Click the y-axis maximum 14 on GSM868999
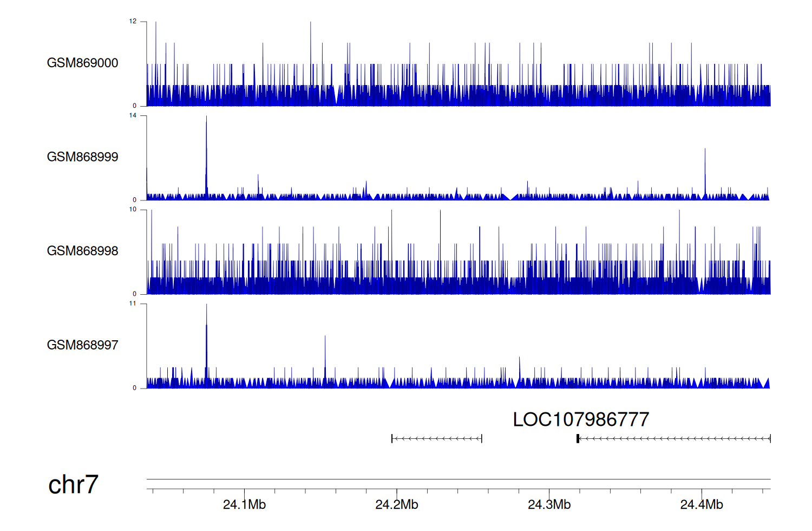 tap(133, 115)
